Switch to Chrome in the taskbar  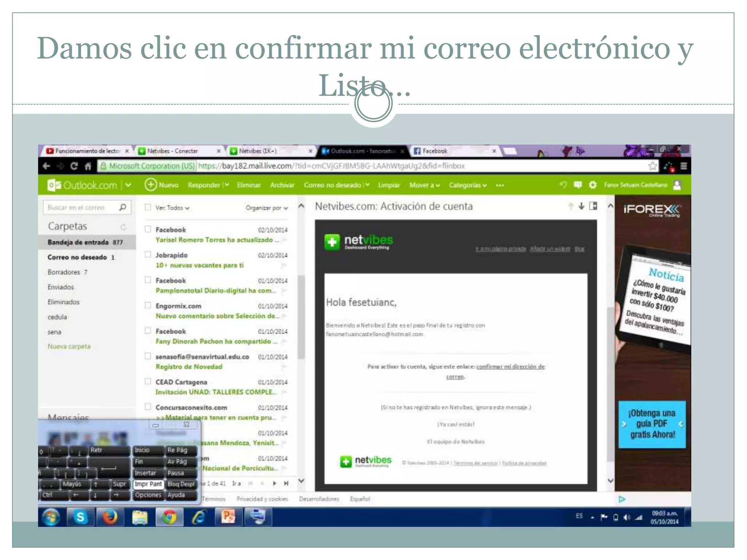point(169,517)
